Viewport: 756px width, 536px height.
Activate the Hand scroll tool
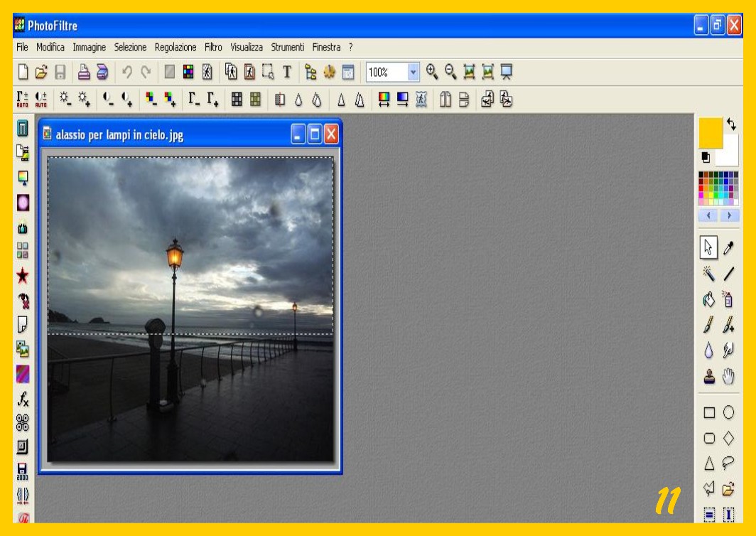[x=728, y=377]
